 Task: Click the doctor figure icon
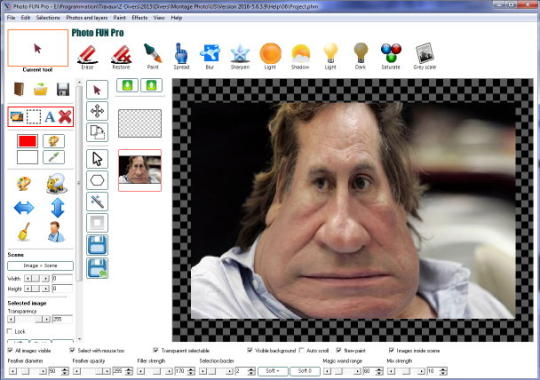[x=56, y=231]
